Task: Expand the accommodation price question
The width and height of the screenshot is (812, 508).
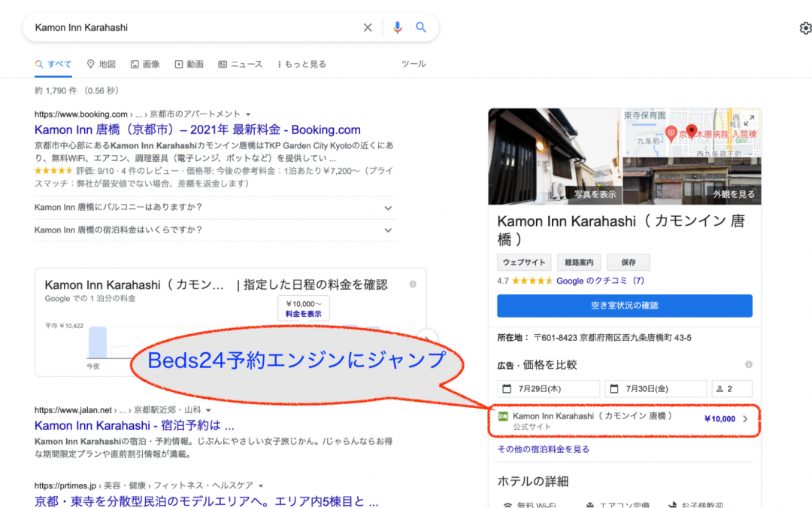Action: pos(388,230)
